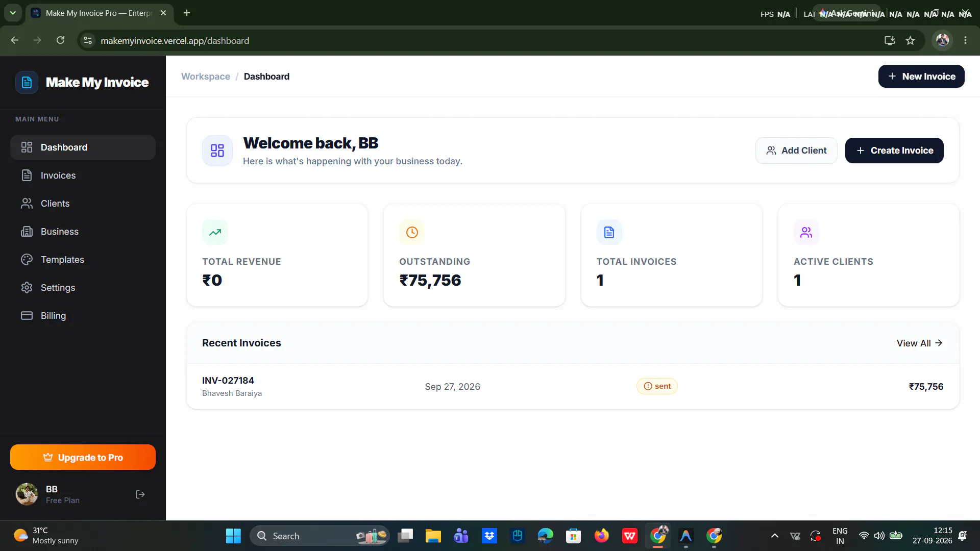The height and width of the screenshot is (551, 980).
Task: Open the tab search dropdown arrow
Action: tap(13, 13)
